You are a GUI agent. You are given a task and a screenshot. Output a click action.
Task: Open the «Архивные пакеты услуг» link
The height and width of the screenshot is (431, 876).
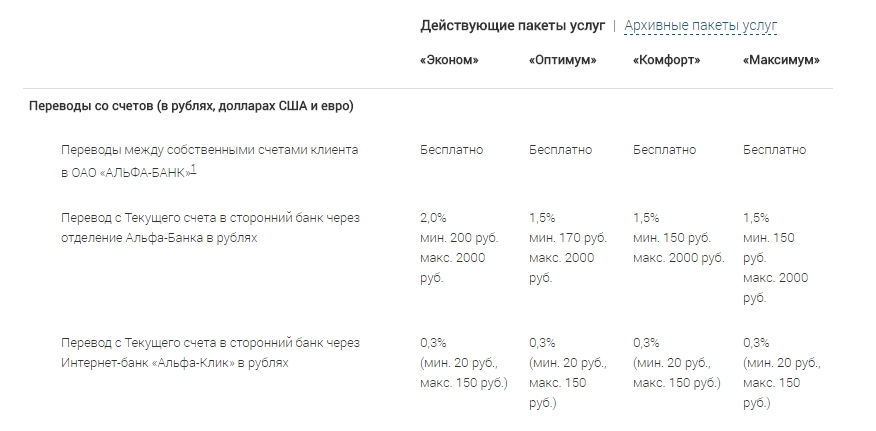[700, 26]
